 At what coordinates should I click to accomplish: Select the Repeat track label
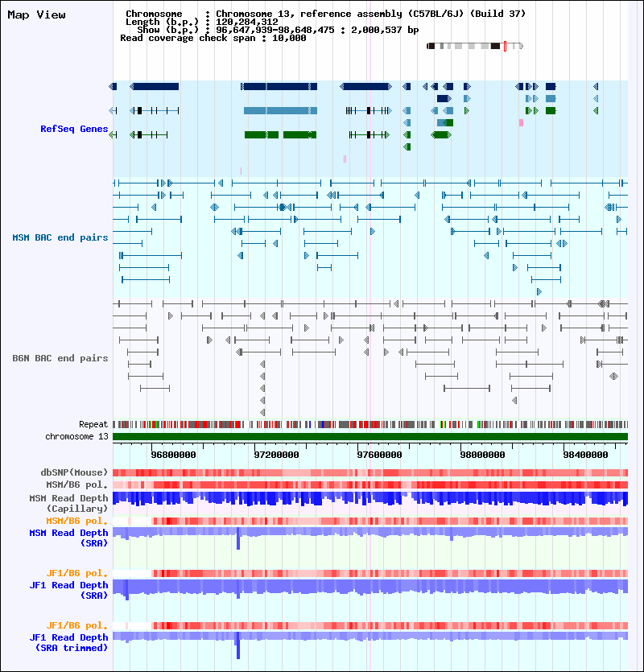click(x=93, y=424)
